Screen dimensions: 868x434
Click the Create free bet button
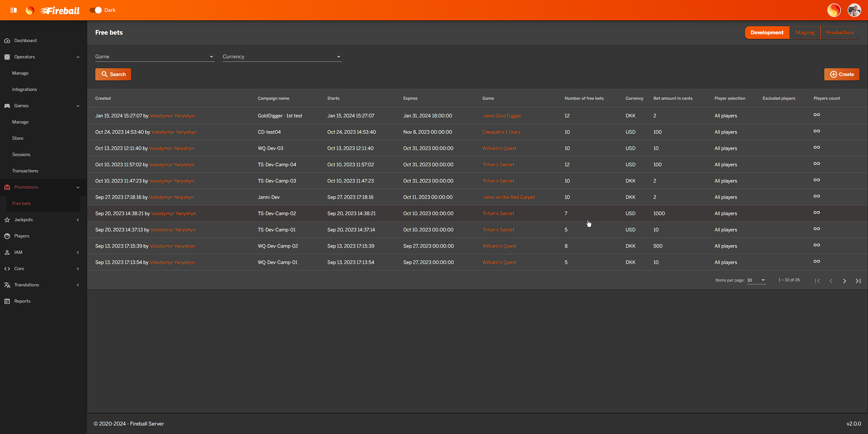coord(842,74)
